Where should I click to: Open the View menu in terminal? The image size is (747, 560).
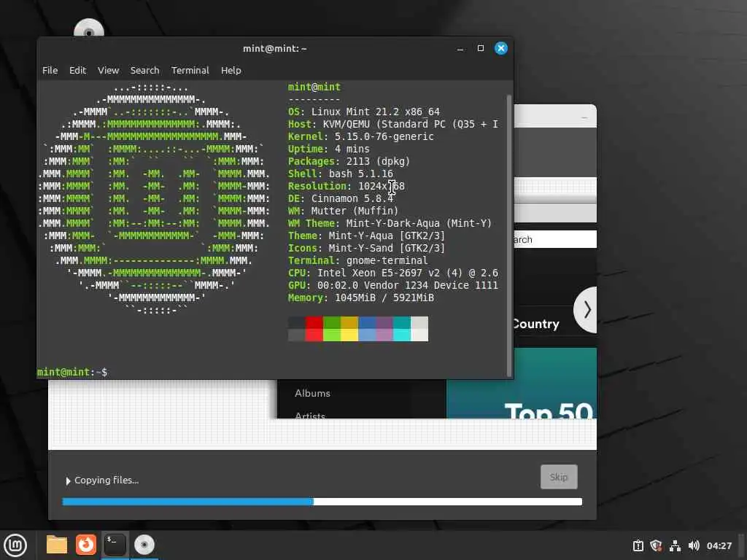coord(108,71)
